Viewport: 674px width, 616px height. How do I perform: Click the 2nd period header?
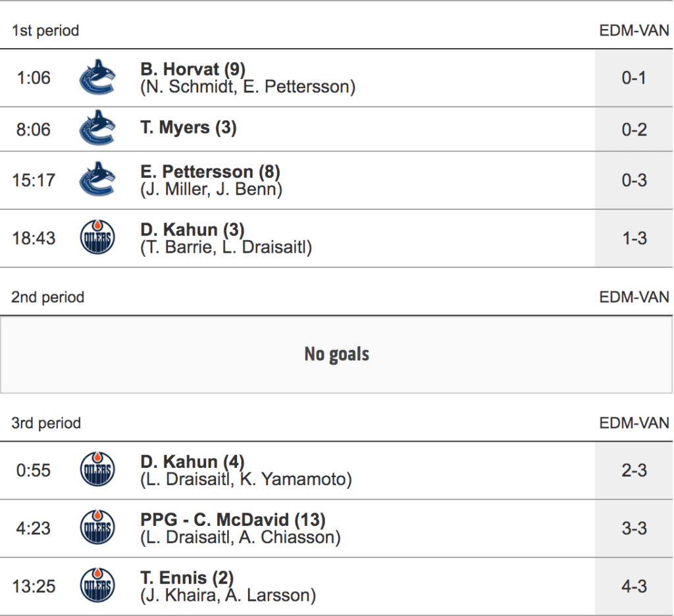[48, 297]
